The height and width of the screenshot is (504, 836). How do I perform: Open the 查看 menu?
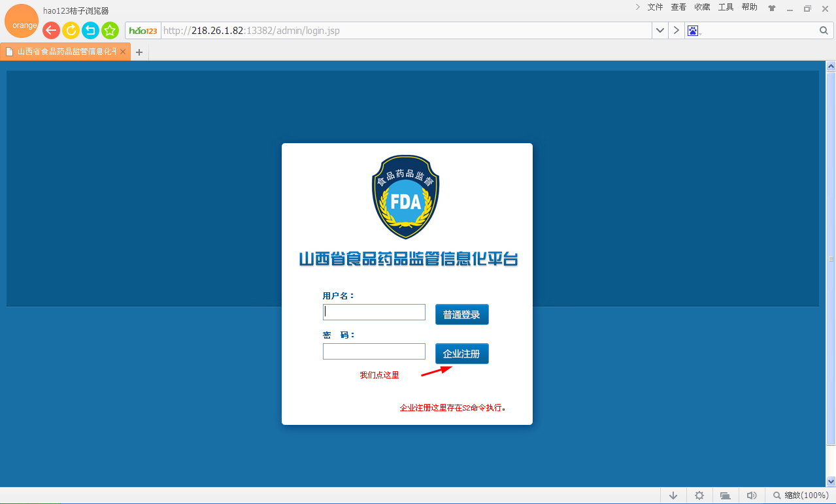coord(678,7)
